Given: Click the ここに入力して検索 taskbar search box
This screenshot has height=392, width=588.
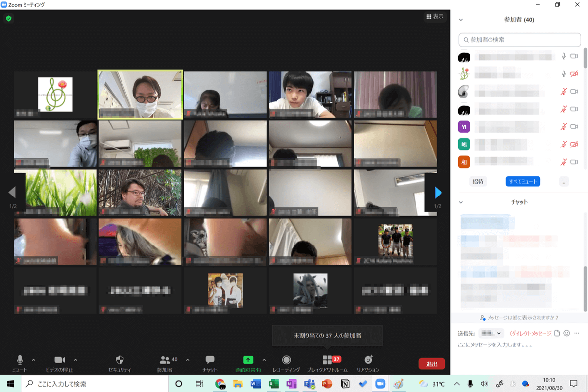Looking at the screenshot, I should point(94,384).
